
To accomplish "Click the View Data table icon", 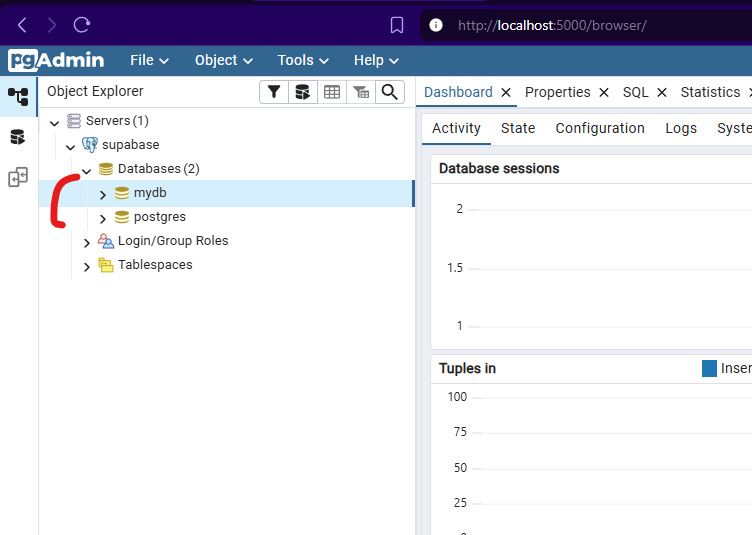I will pos(332,92).
